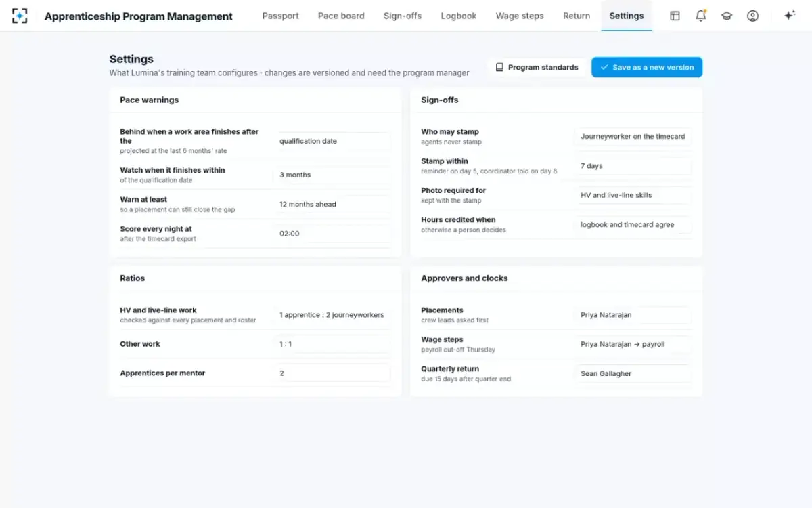
Task: Open Program standards
Action: click(537, 67)
